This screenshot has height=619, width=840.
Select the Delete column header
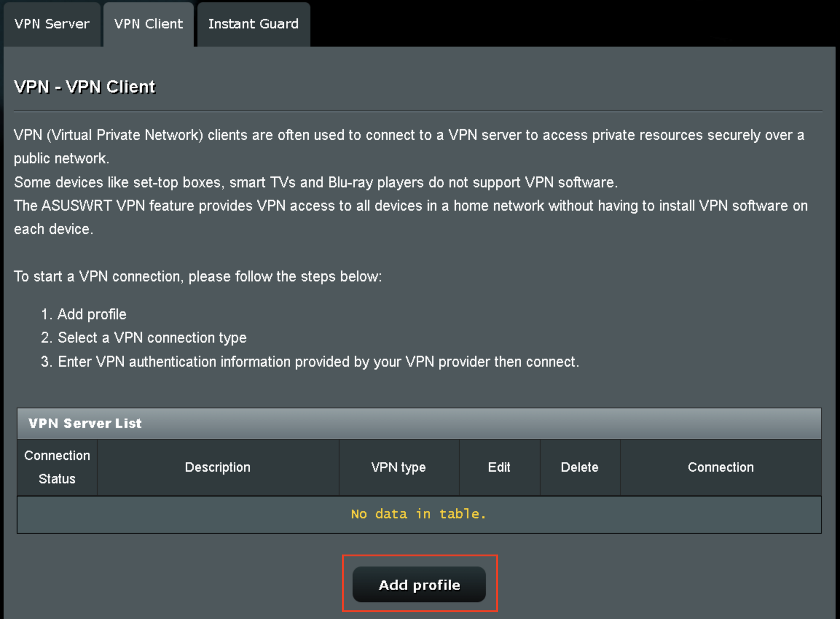click(580, 467)
